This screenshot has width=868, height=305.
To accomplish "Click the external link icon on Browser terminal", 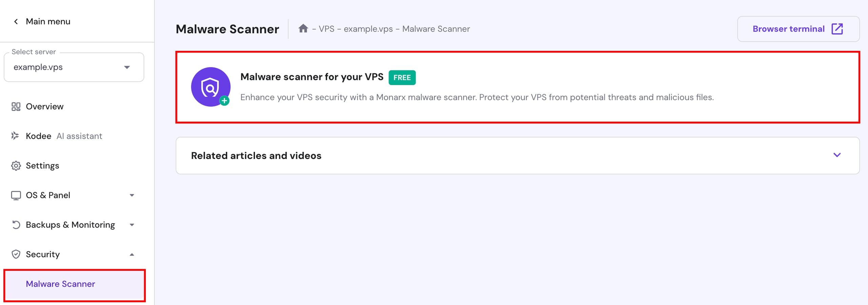I will coord(837,29).
